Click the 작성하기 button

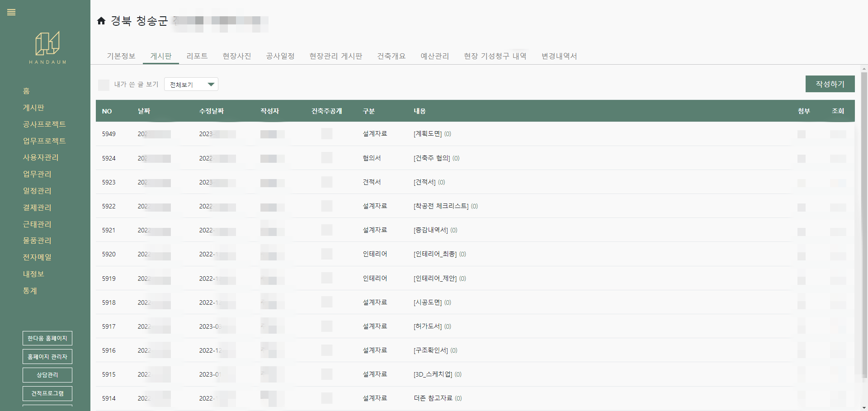[830, 84]
